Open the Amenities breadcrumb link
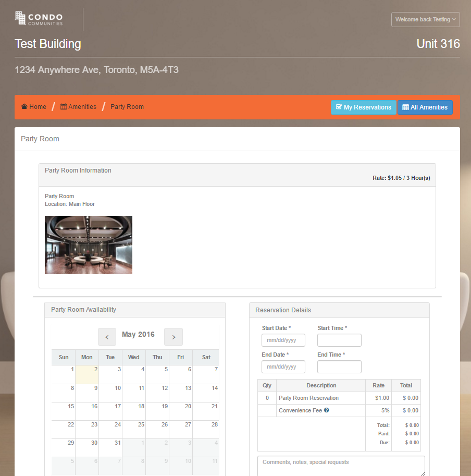Image resolution: width=471 pixels, height=476 pixels. pos(82,106)
